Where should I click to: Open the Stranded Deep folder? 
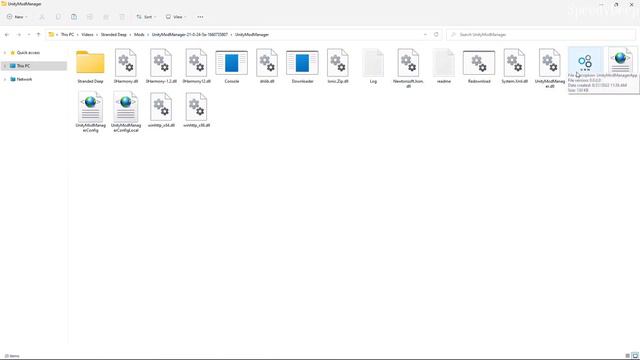coord(90,67)
